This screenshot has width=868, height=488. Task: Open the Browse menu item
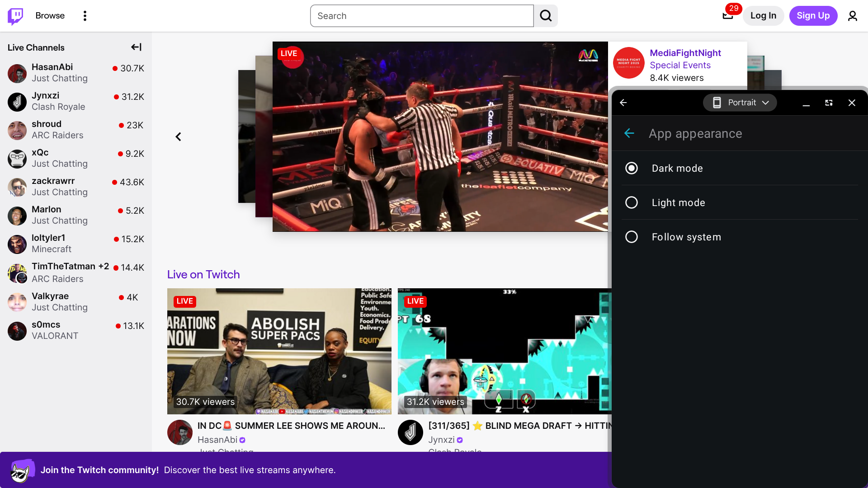[50, 16]
